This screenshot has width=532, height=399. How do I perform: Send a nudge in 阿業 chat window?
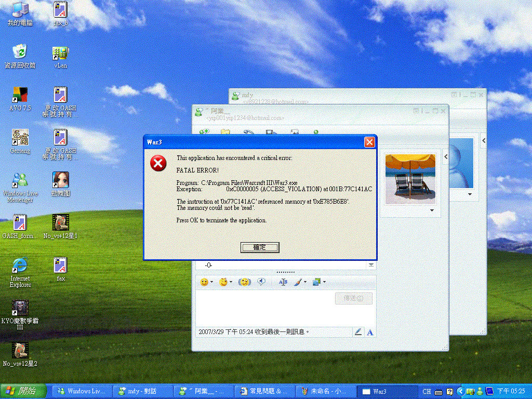coord(244,282)
